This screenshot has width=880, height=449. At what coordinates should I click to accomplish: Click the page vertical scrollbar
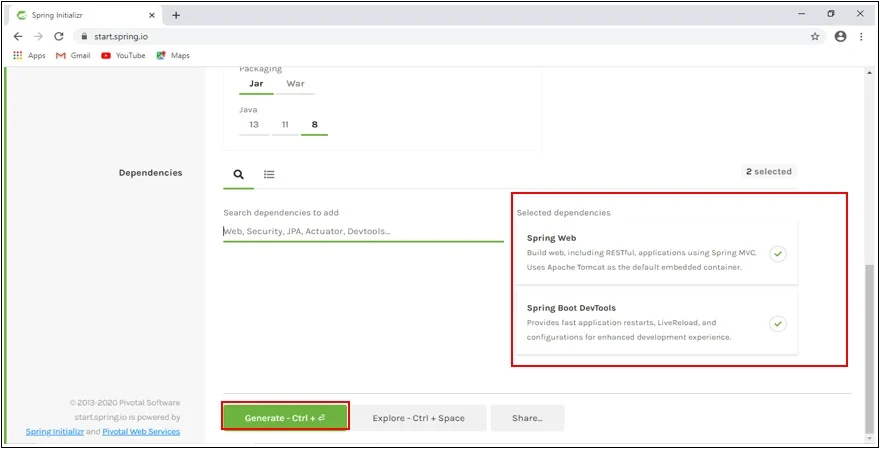click(869, 348)
